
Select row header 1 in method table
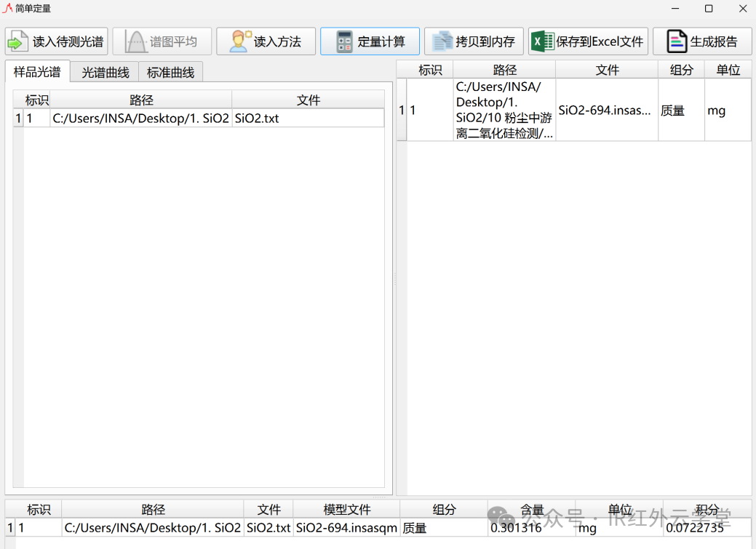pyautogui.click(x=402, y=110)
